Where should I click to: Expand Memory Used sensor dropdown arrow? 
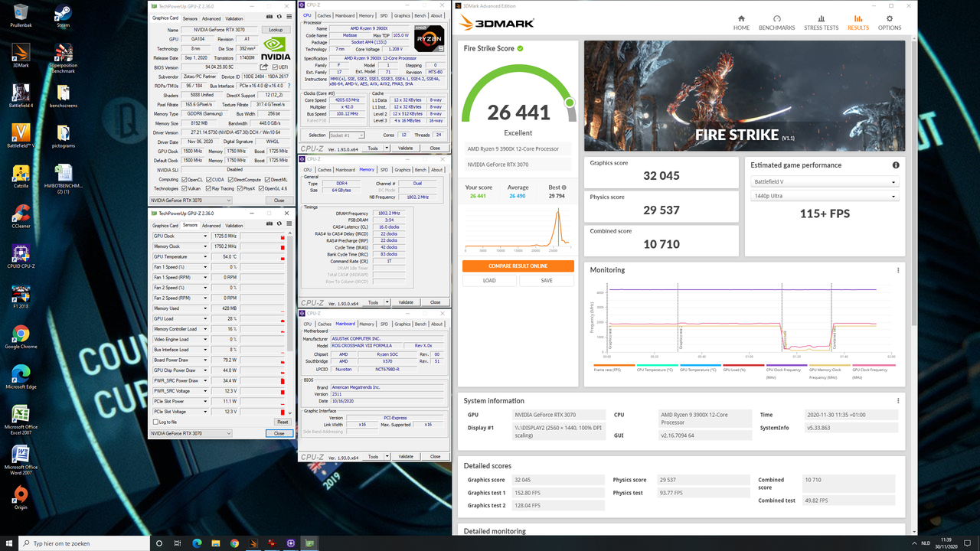(204, 308)
